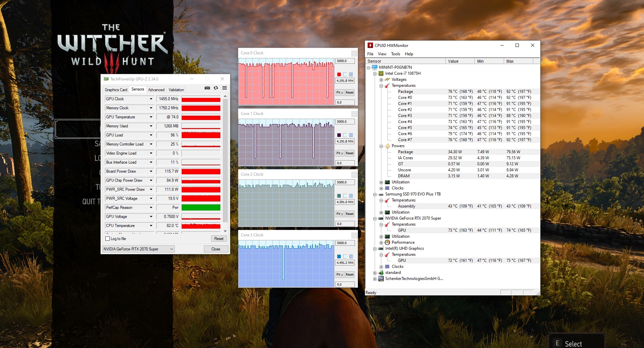
Task: Open the GPU Clock sensor dropdown
Action: 151,99
